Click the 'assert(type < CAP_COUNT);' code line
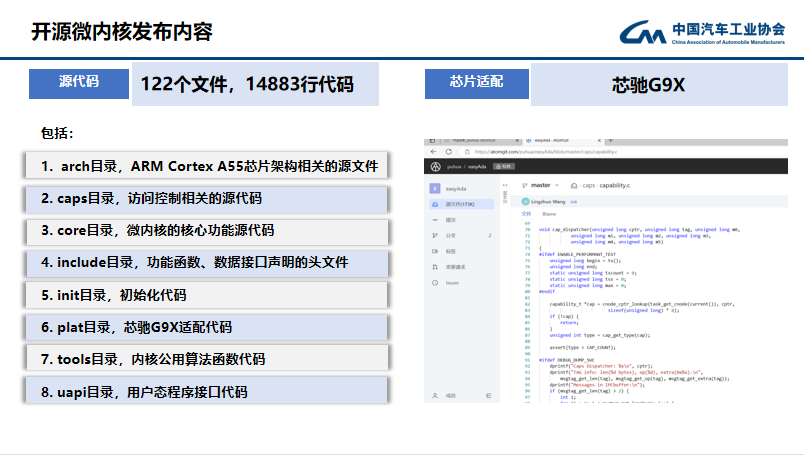 pos(582,348)
